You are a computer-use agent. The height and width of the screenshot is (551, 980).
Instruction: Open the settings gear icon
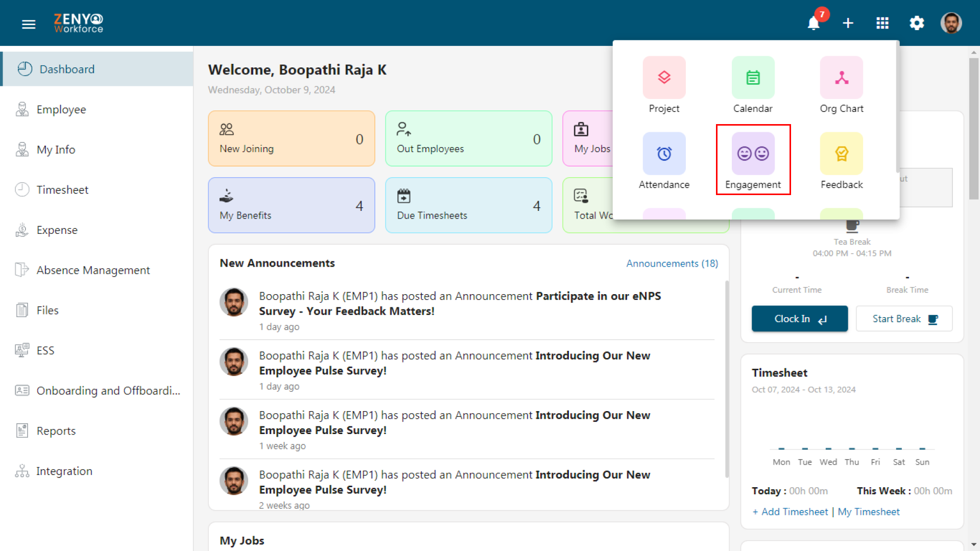[x=917, y=23]
